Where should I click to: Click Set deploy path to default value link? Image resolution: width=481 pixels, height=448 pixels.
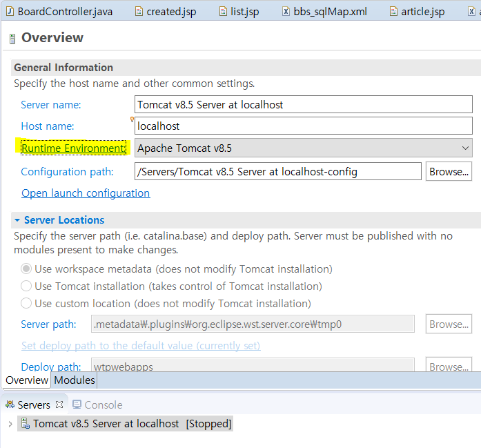click(x=141, y=346)
